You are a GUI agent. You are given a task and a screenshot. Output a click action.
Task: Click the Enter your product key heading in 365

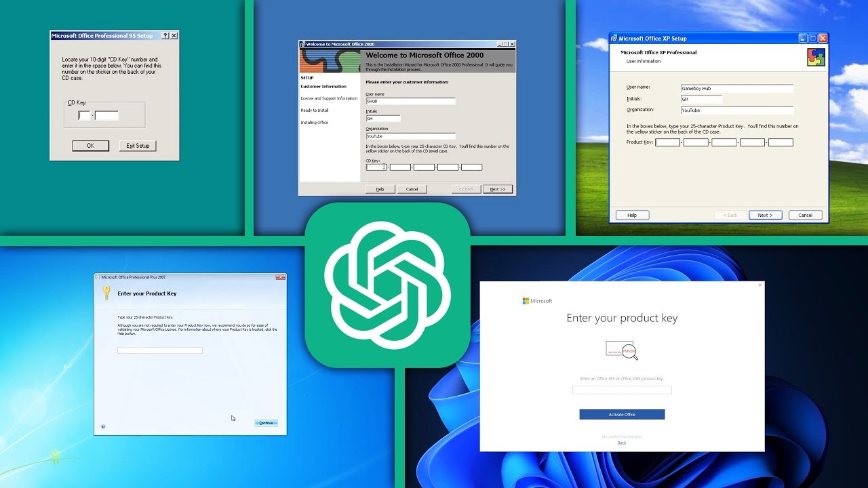click(x=622, y=318)
